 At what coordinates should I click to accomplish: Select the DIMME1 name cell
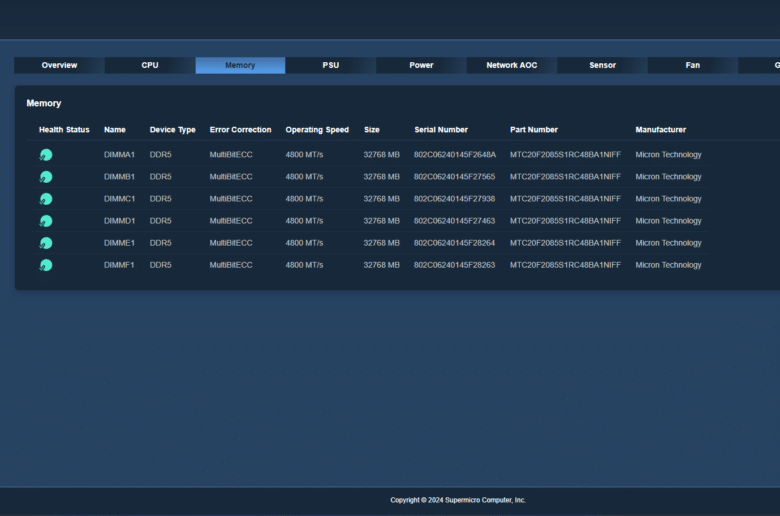119,243
